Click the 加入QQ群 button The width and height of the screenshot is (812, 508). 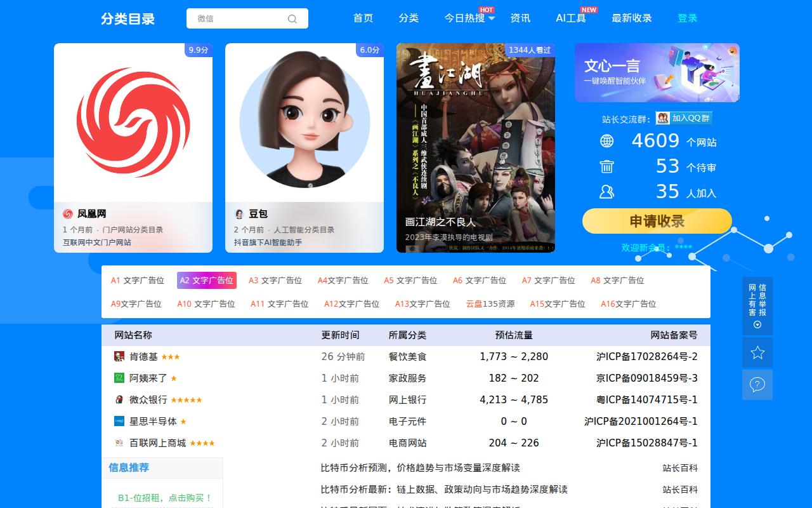click(684, 118)
